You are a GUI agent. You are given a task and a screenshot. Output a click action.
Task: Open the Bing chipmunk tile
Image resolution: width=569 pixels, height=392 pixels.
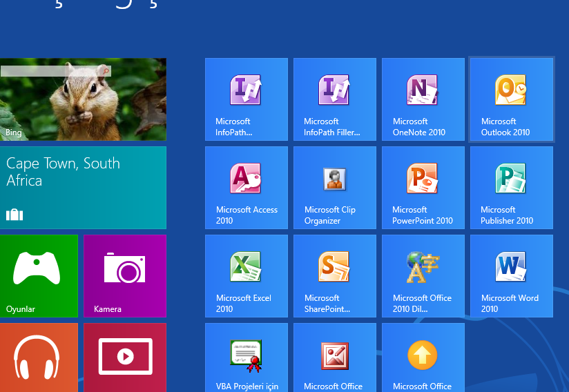[83, 99]
